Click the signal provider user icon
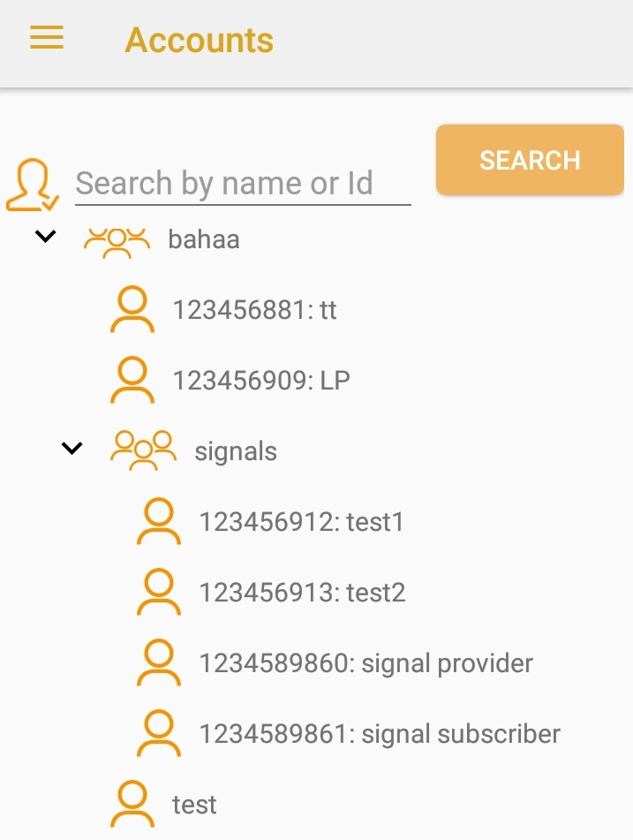 [x=159, y=663]
